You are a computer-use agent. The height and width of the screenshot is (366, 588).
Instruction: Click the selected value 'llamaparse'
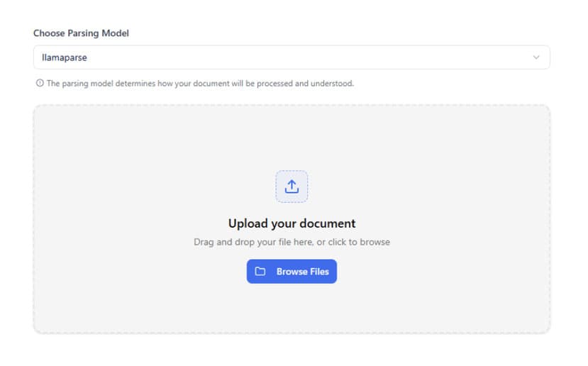point(65,57)
